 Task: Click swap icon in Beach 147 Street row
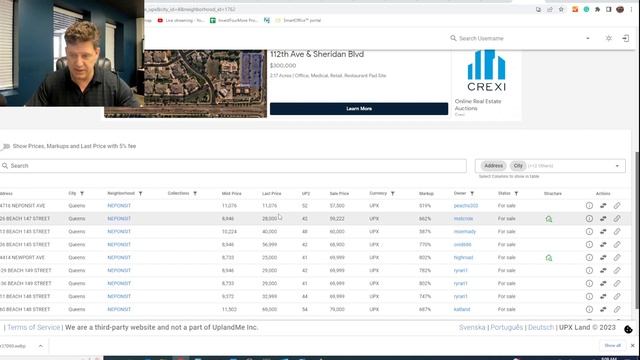(603, 219)
